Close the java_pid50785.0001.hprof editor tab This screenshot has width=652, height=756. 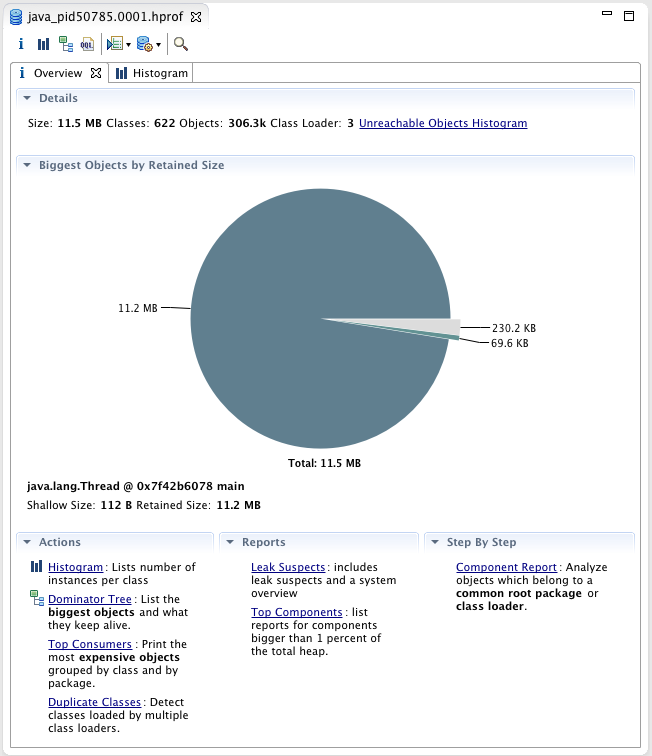coord(196,17)
